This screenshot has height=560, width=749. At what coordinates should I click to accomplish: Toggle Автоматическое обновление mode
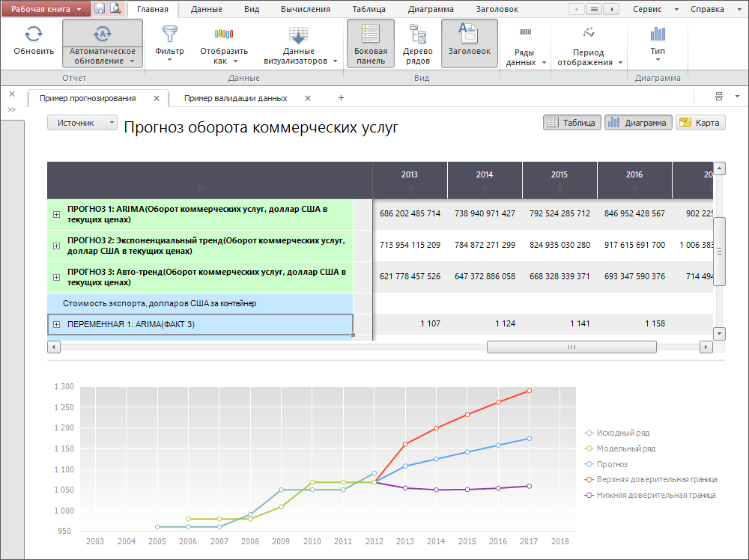pos(102,34)
